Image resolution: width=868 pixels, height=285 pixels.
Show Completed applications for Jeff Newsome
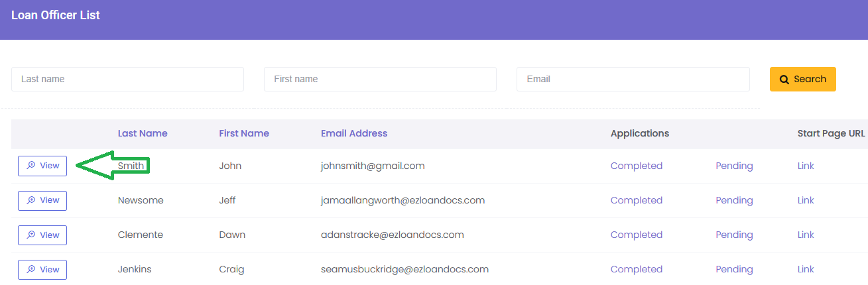pos(636,200)
